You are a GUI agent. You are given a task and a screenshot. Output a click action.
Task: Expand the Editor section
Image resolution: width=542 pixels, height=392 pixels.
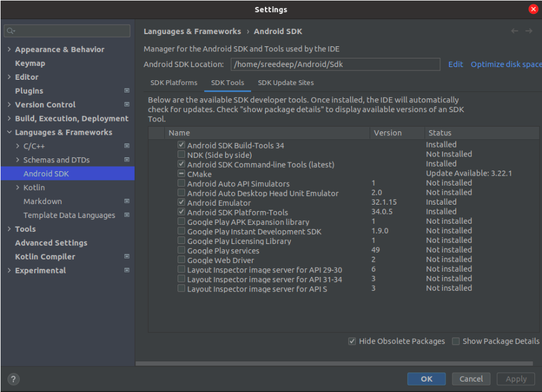9,77
